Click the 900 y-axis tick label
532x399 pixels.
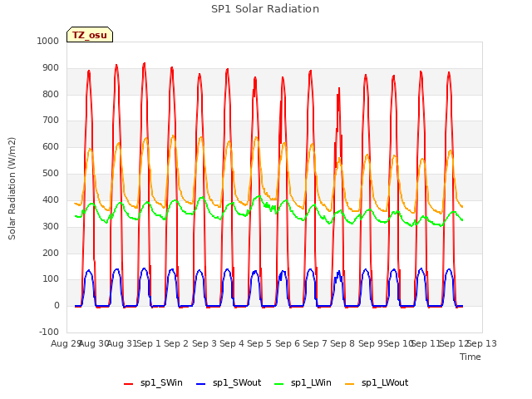[x=51, y=68]
